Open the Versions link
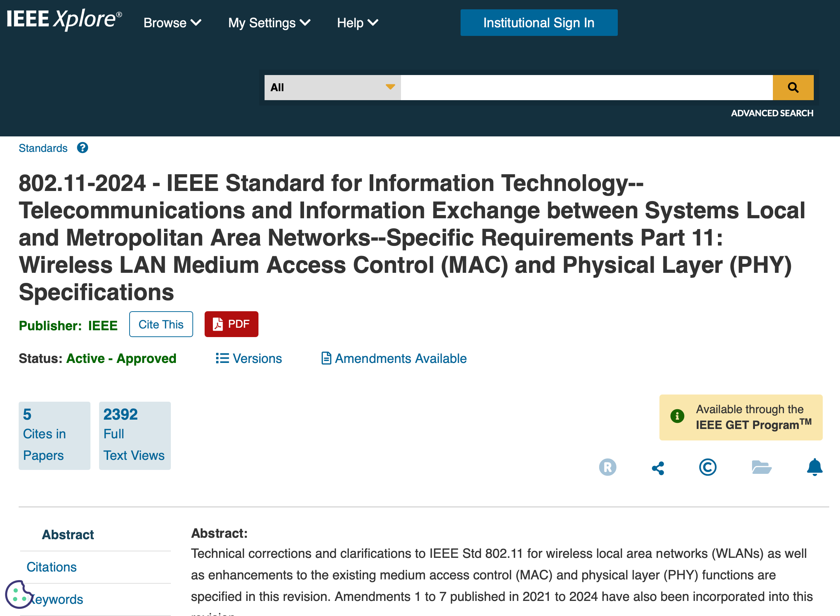 click(249, 359)
